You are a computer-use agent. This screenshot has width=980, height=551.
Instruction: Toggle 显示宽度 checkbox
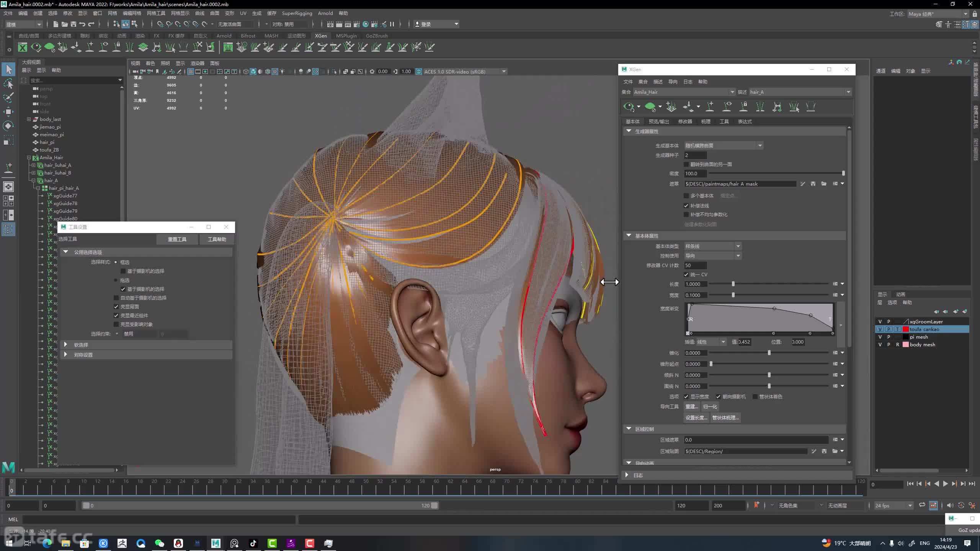coord(686,396)
